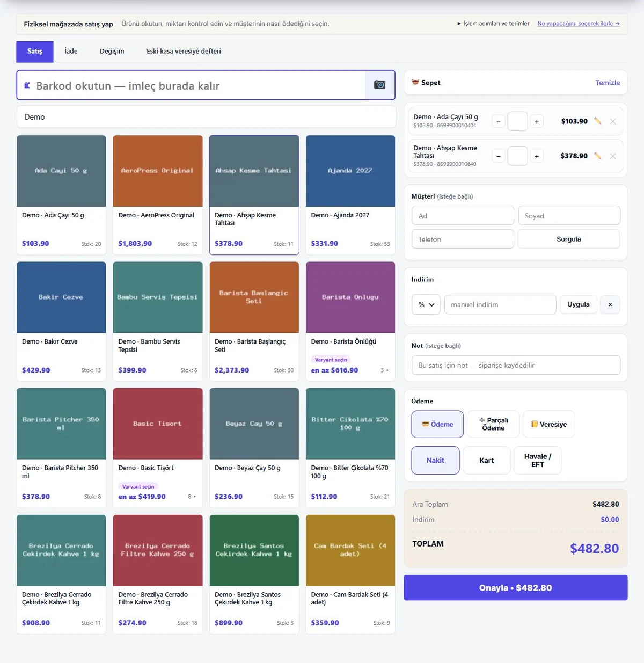The height and width of the screenshot is (663, 644).
Task: Add Barista Pitcher 350 ml product tile
Action: coord(61,448)
